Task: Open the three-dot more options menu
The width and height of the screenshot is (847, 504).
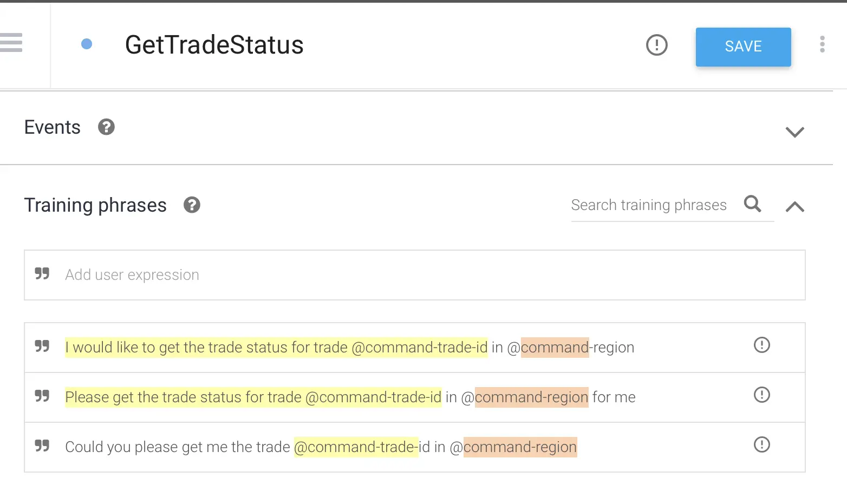Action: (x=822, y=44)
